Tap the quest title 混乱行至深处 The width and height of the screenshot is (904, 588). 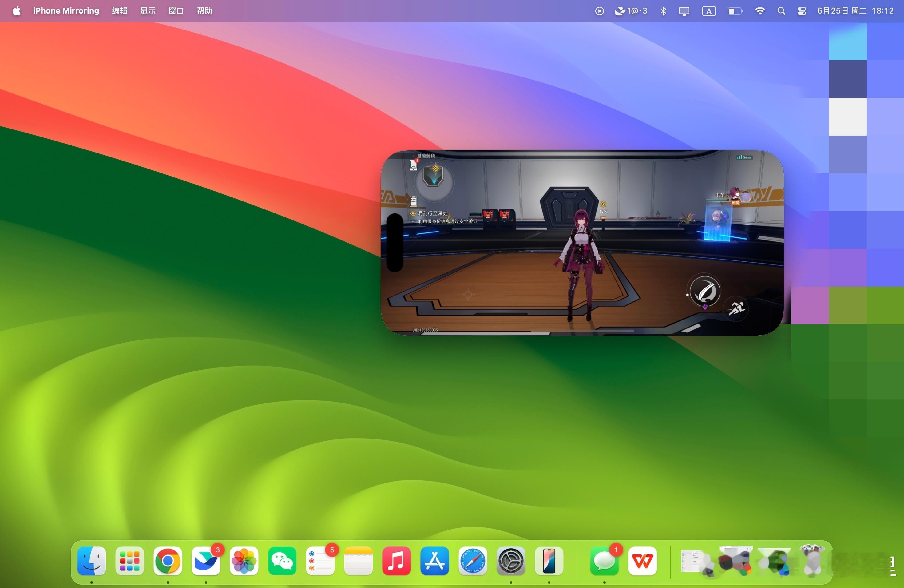pyautogui.click(x=433, y=213)
